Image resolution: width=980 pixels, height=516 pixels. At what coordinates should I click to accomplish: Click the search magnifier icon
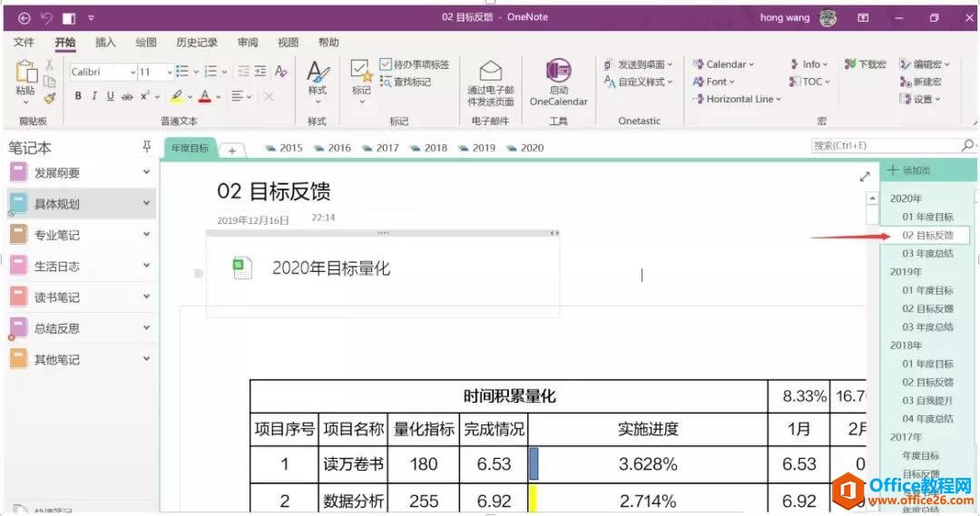click(967, 146)
